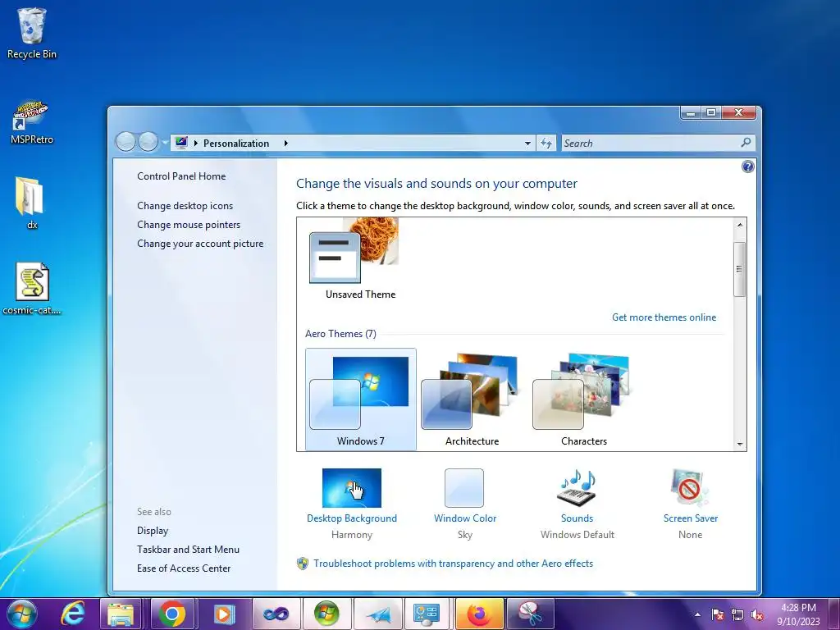The image size is (840, 630).
Task: Open Control Panel Home link
Action: pos(181,176)
